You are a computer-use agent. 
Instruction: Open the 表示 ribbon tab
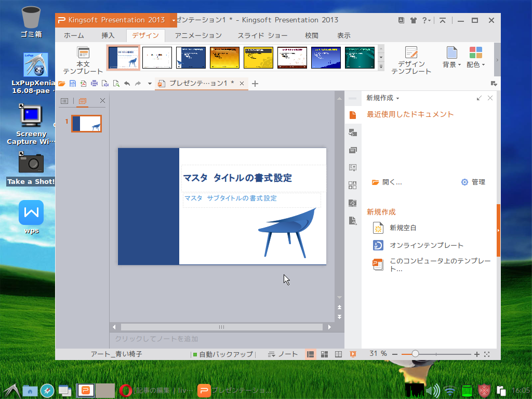[344, 36]
